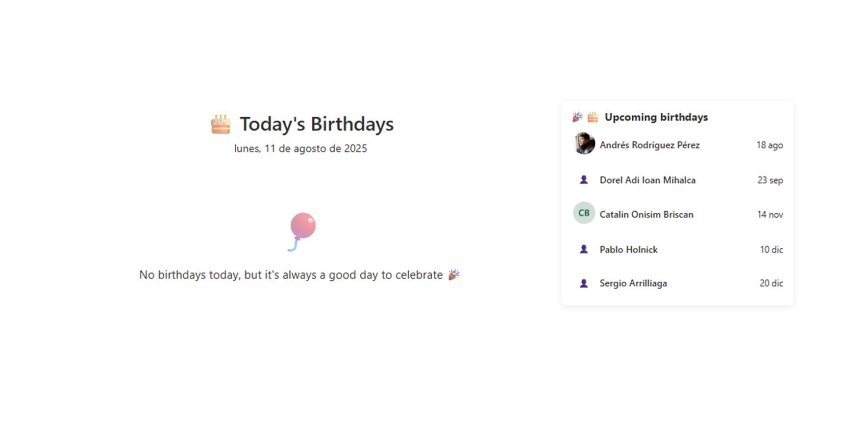This screenshot has width=868, height=447.
Task: Click the party popper icon in Upcoming birthdays header
Action: point(577,117)
